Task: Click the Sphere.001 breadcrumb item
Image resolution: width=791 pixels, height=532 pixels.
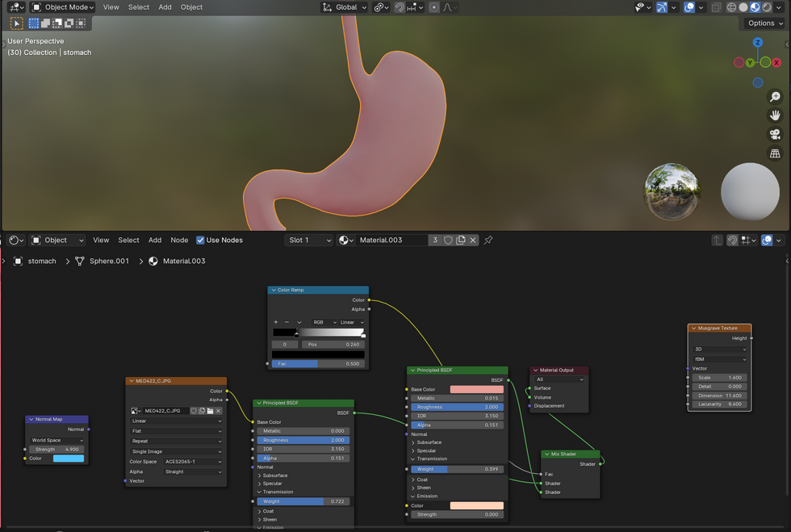Action: [102, 261]
